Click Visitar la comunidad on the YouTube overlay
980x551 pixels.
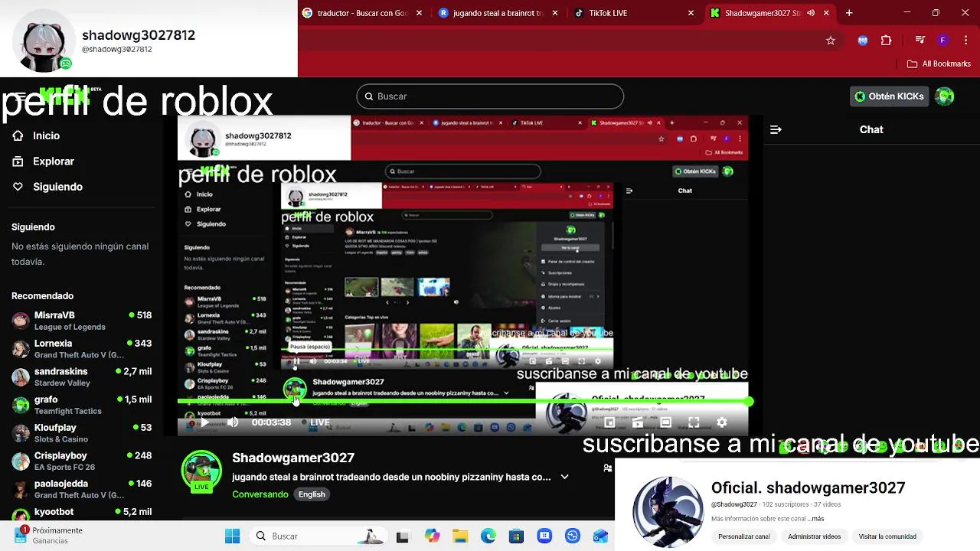[887, 536]
